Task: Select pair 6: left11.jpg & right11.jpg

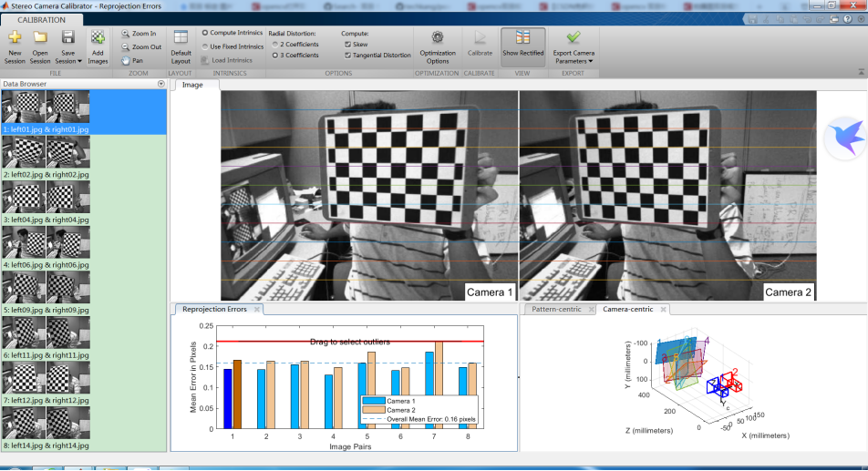Action: click(x=83, y=338)
